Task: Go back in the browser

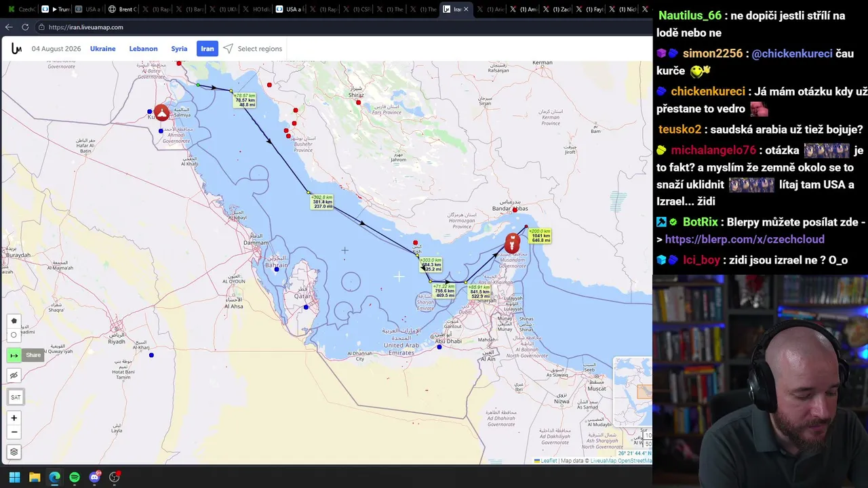Action: pos(9,27)
